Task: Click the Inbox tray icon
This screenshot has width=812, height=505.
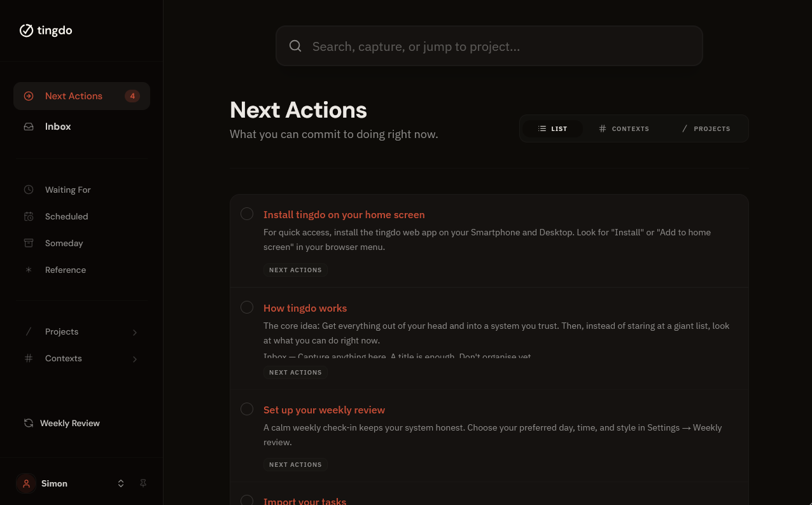Action: coord(29,127)
